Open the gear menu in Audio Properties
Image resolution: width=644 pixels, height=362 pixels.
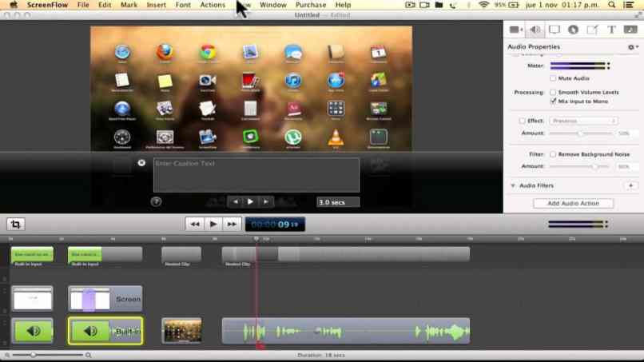coord(631,47)
